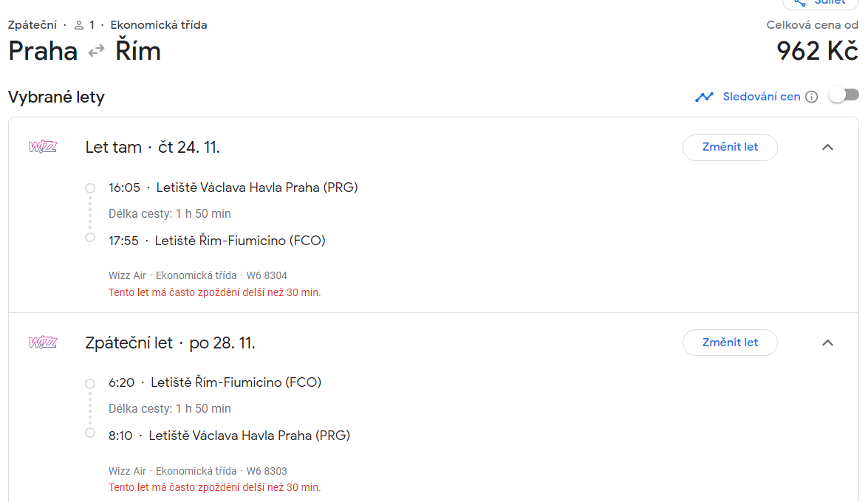Viewport: 868px width, 502px height.
Task: Click the Wizz Air logo on return flight
Action: [43, 342]
